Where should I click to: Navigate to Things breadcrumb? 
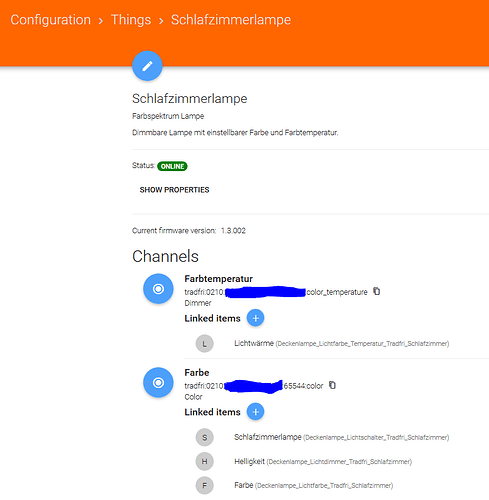(x=131, y=20)
